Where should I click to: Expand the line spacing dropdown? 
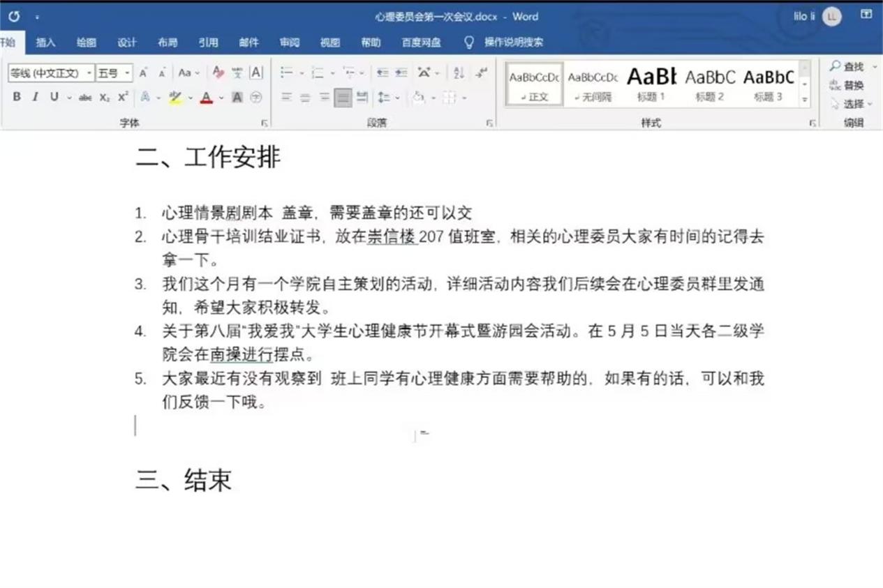tap(396, 98)
